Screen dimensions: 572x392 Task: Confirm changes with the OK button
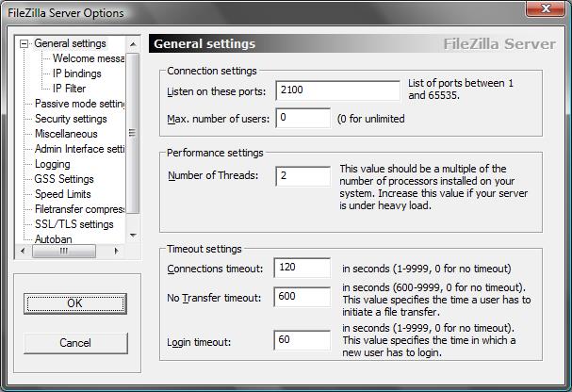(x=75, y=303)
